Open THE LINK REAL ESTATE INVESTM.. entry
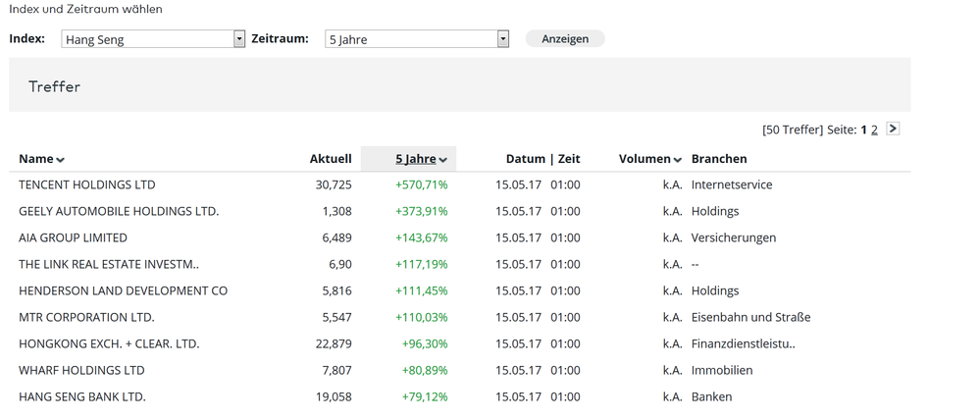The height and width of the screenshot is (419, 980). [x=109, y=264]
